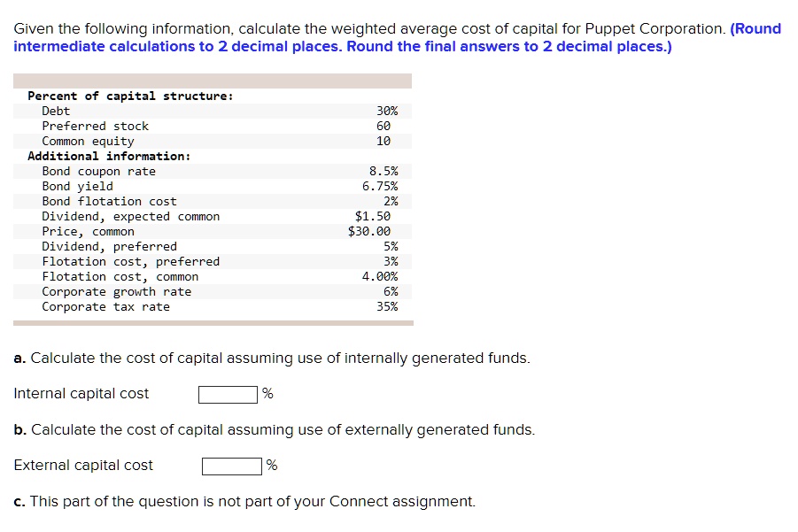Select the Price, common value $30.00

[x=375, y=231]
